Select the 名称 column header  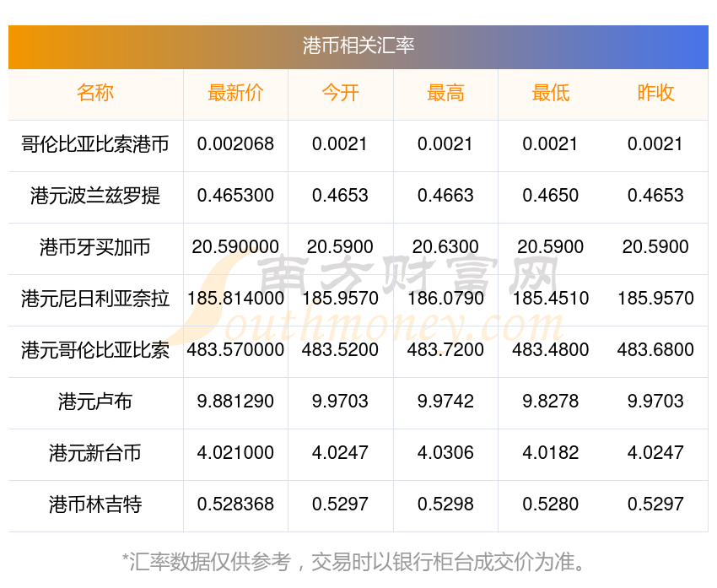pyautogui.click(x=95, y=94)
